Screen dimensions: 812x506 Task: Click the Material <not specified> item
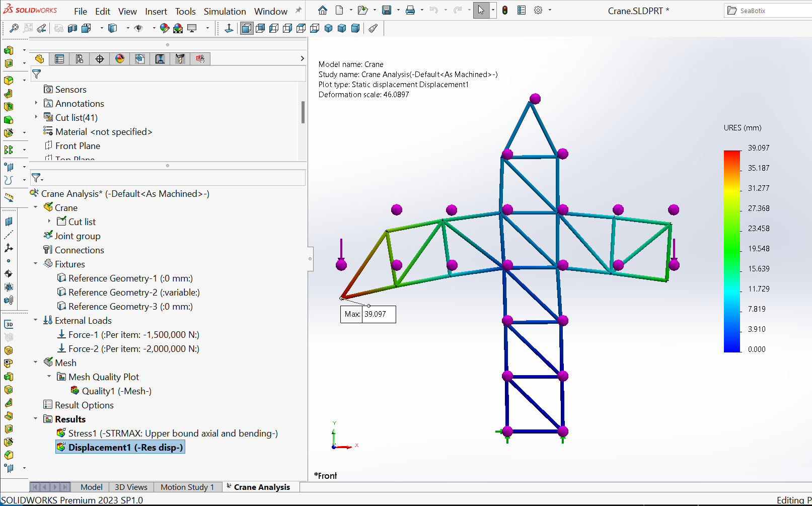click(98, 131)
